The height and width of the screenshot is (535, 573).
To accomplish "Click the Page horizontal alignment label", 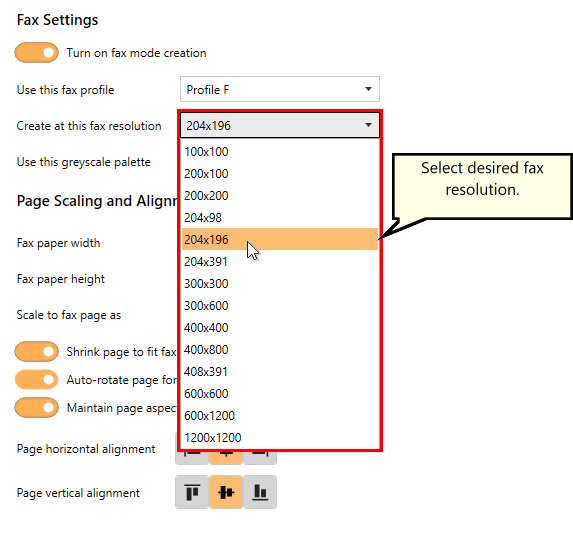I will 86,449.
